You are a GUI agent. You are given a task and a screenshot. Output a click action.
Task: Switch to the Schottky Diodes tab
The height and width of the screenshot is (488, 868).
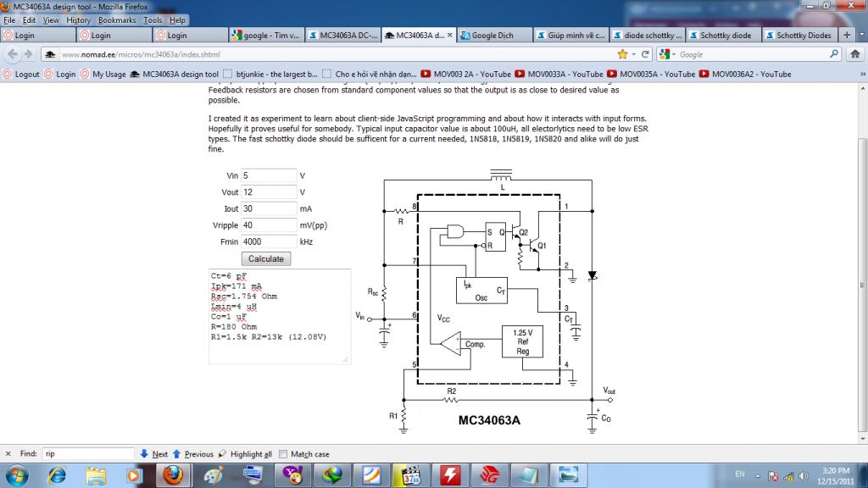click(x=799, y=35)
